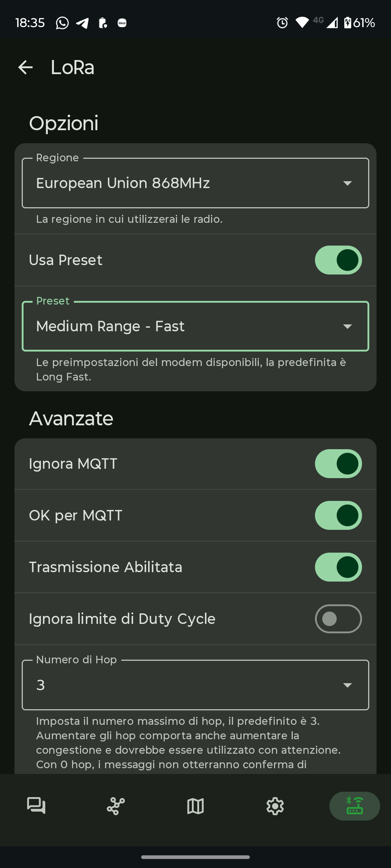Open the settings gear tab
Image resolution: width=391 pixels, height=868 pixels.
coord(275,806)
